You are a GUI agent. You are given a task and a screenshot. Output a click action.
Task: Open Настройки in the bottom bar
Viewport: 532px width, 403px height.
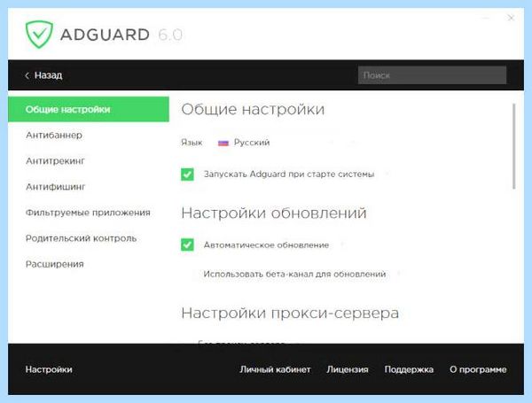(x=49, y=369)
